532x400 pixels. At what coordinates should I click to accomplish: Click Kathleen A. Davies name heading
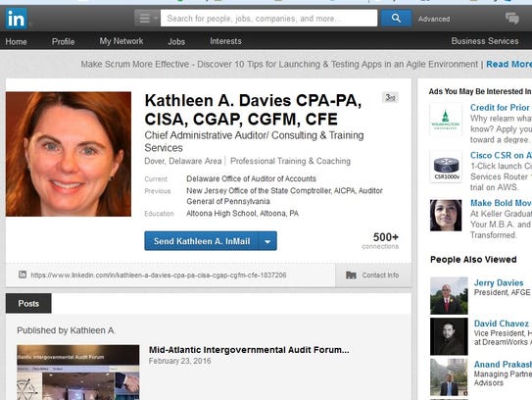(253, 110)
